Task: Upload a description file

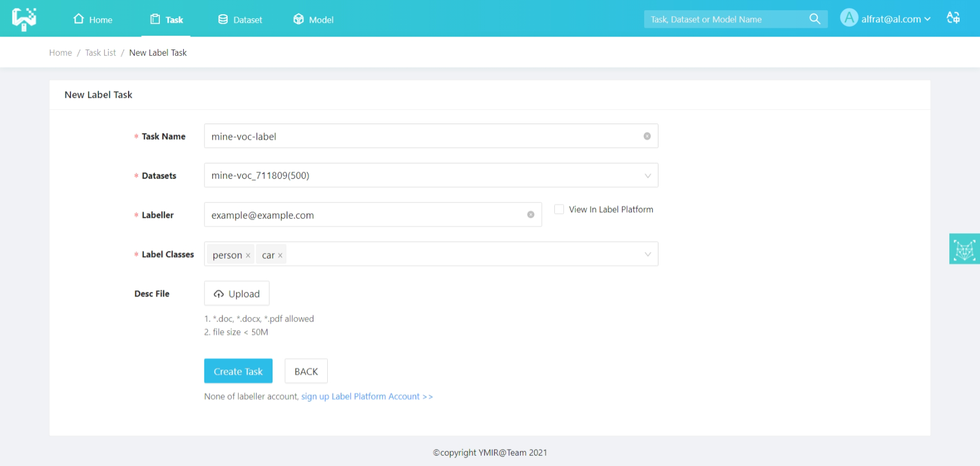Action: pos(237,294)
